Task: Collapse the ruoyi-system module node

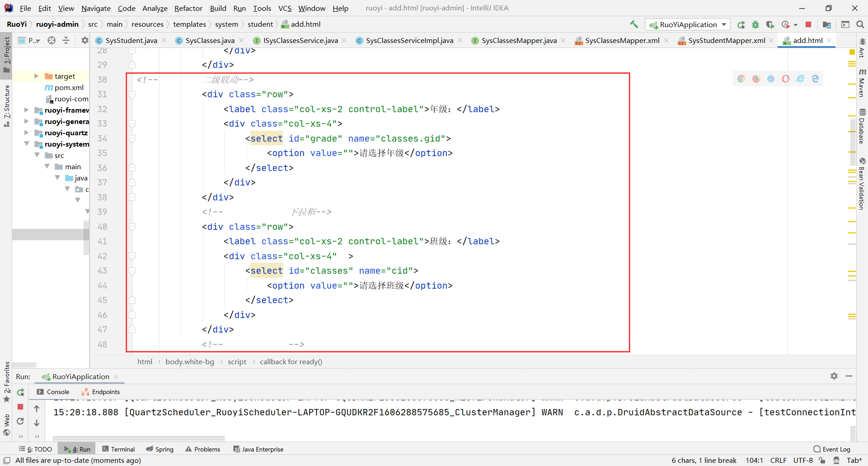Action: coord(27,144)
